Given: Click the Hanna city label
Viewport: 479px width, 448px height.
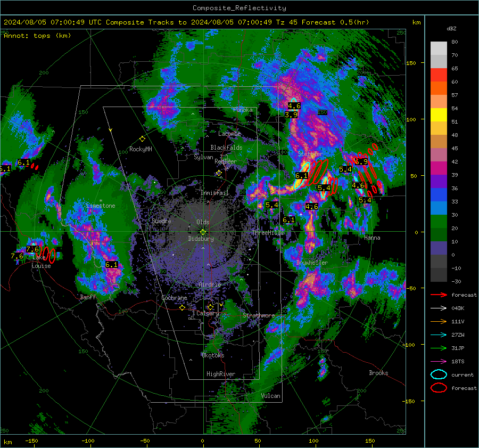Looking at the screenshot, I should point(372,238).
